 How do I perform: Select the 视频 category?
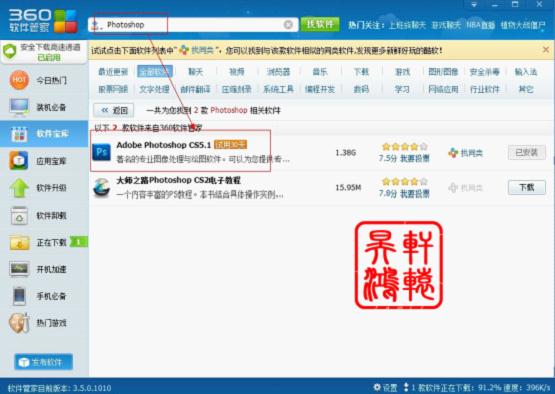point(236,72)
